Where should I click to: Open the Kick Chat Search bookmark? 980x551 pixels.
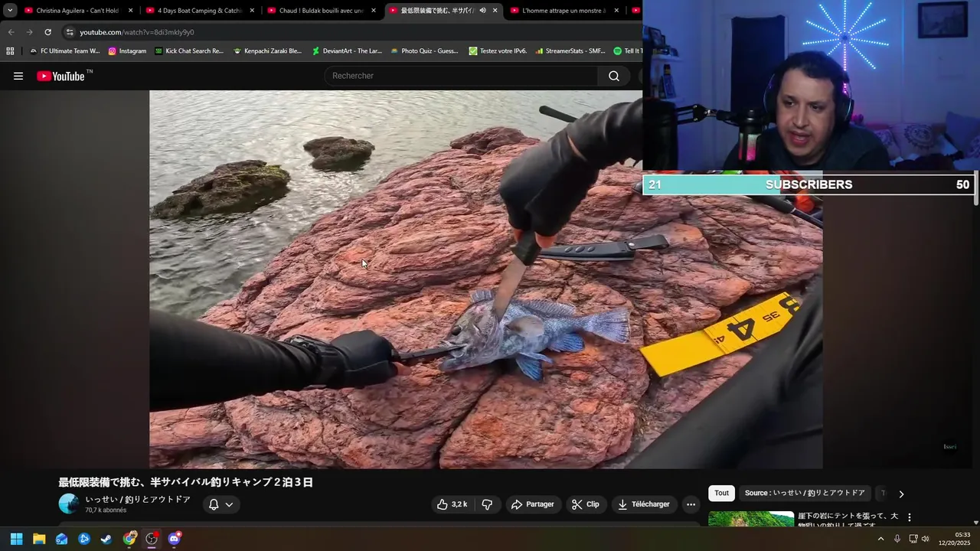(189, 51)
